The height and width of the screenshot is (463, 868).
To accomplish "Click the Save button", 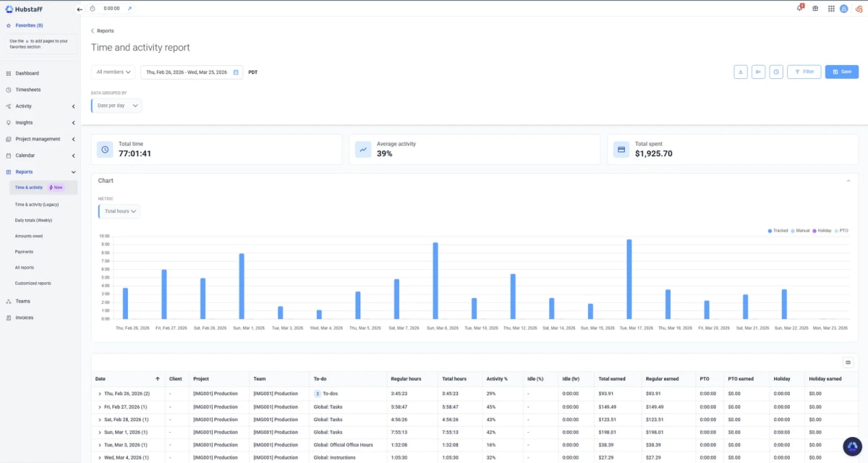I will pyautogui.click(x=841, y=72).
